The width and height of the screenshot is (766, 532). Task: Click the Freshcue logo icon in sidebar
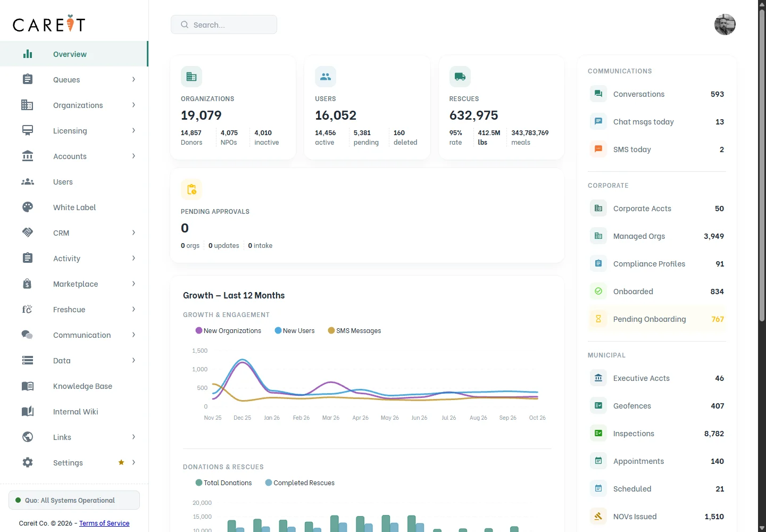point(27,309)
